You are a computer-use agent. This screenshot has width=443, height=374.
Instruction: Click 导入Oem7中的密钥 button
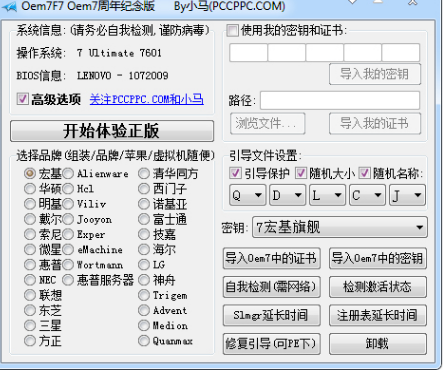pos(378,258)
